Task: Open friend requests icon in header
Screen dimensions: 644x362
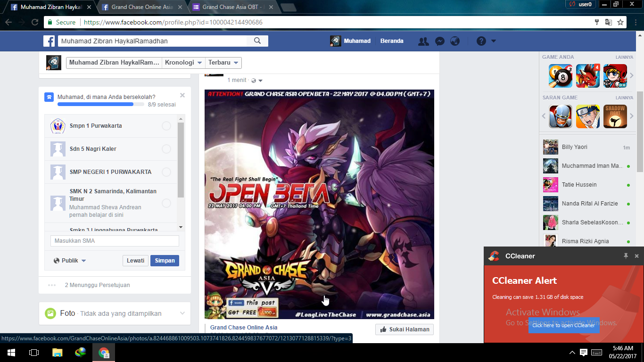Action: tap(423, 41)
